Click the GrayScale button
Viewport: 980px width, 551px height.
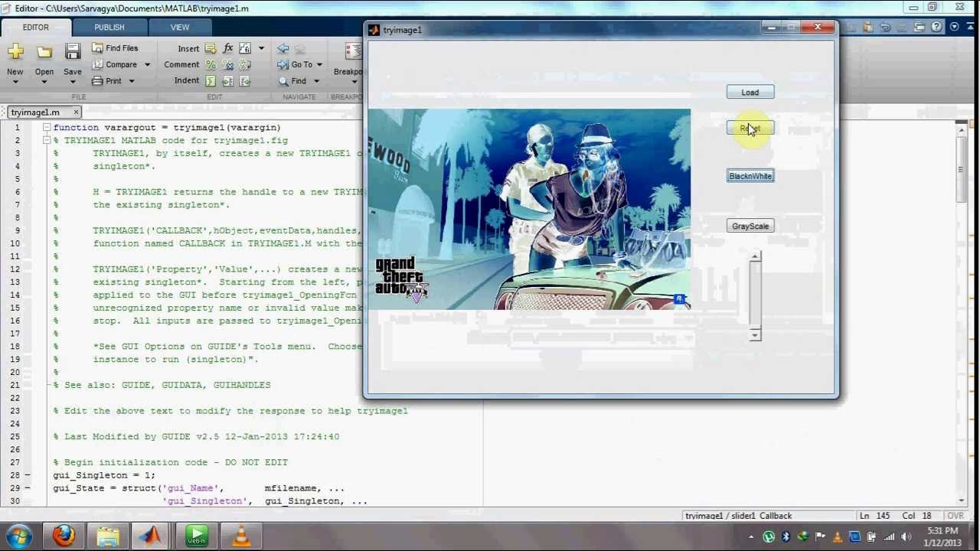(x=750, y=227)
